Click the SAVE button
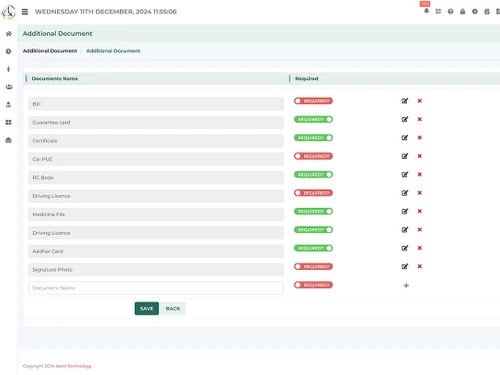 coord(147,308)
